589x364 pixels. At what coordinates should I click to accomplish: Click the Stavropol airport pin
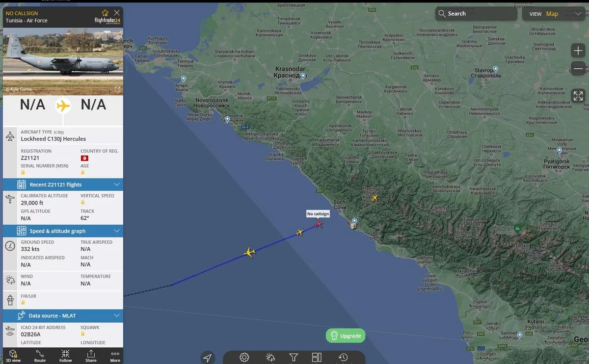click(496, 69)
